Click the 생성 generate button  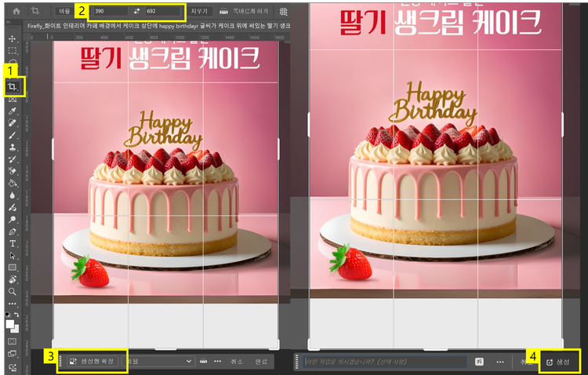(x=558, y=362)
